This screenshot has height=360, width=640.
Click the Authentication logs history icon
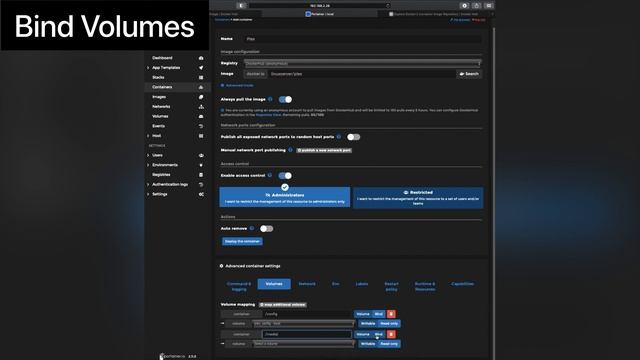pyautogui.click(x=201, y=184)
